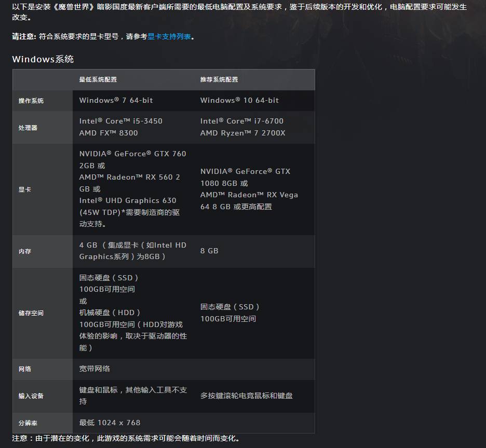Click AMD Ryzen™ 7 2700X text
This screenshot has width=486, height=448.
[x=242, y=133]
